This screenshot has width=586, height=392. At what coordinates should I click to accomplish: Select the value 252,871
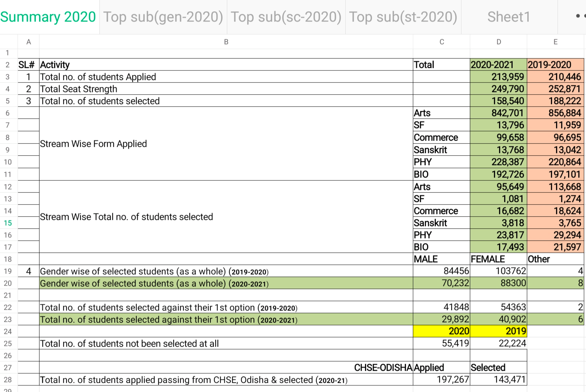click(555, 89)
